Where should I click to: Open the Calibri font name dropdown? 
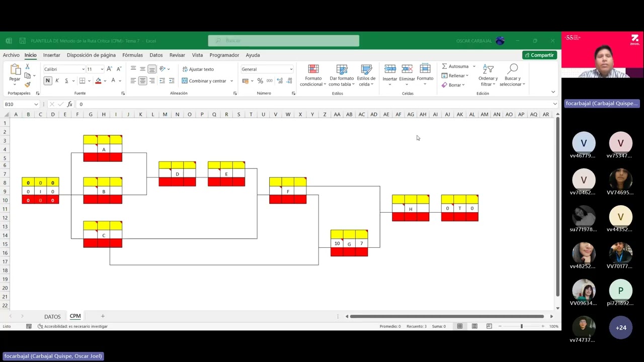(83, 69)
